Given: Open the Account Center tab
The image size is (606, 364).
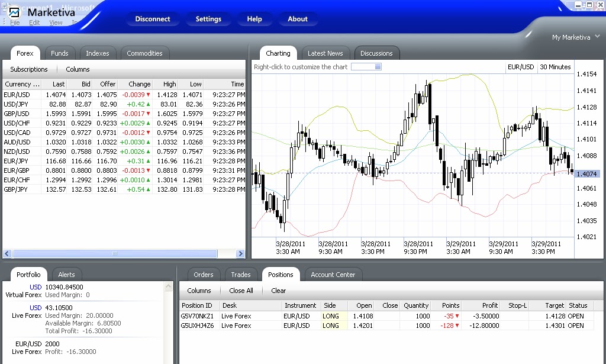Looking at the screenshot, I should click(333, 275).
